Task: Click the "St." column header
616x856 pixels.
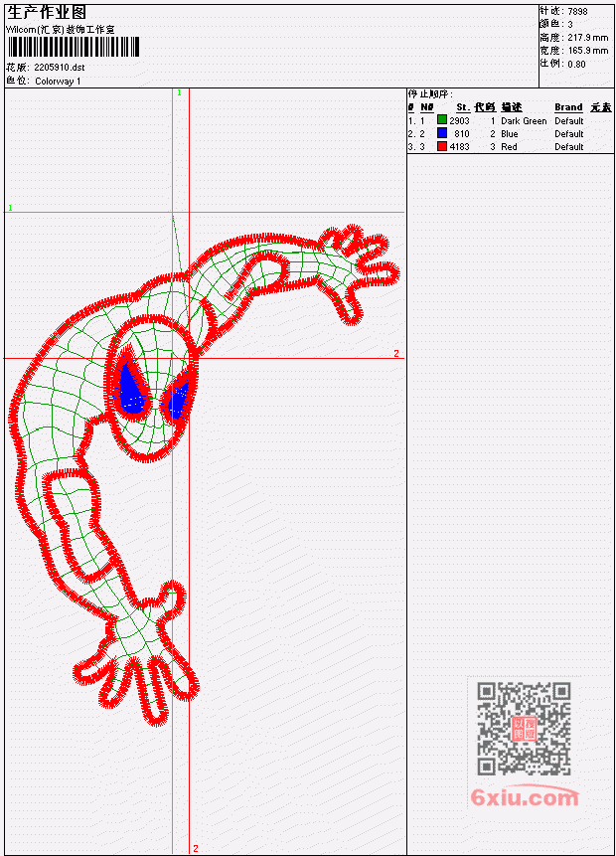Action: 463,107
